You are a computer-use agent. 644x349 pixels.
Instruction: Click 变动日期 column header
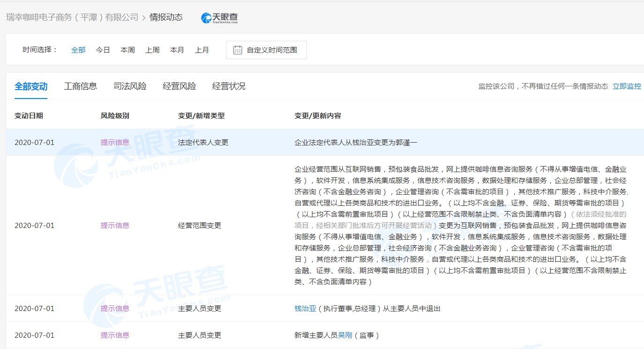tap(29, 115)
